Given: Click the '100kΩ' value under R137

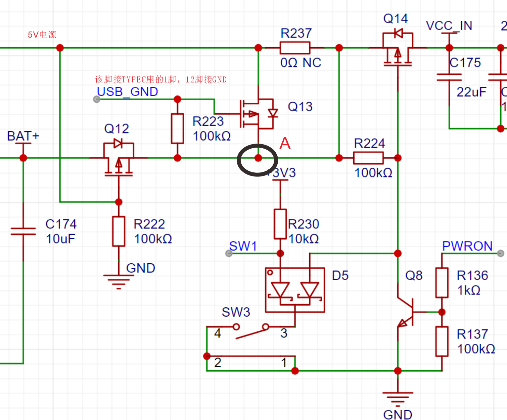Looking at the screenshot, I should (476, 349).
